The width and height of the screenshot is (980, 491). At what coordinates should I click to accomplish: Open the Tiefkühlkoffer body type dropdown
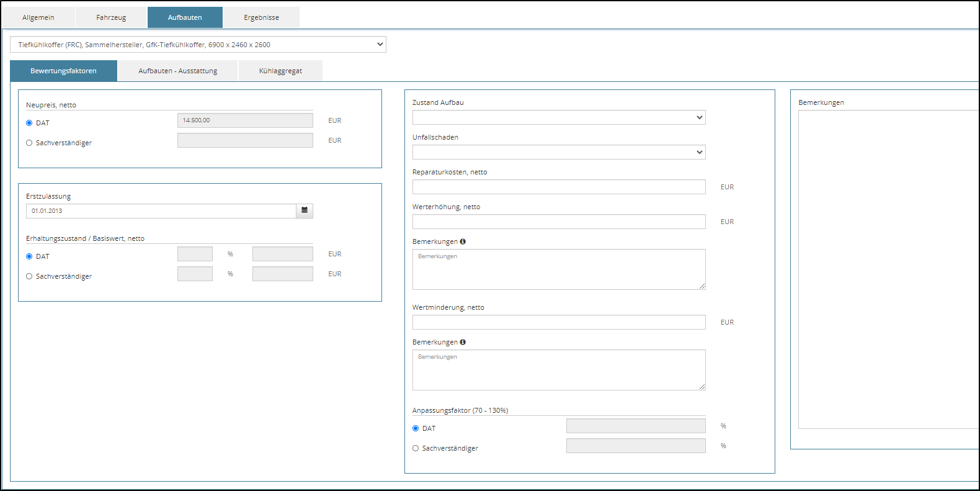[x=198, y=45]
